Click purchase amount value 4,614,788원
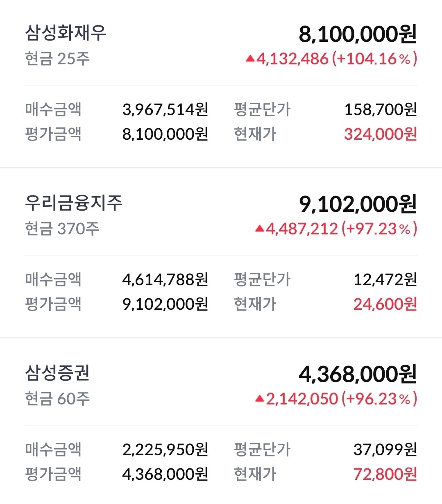Viewport: 442px width, 504px height. tap(165, 279)
